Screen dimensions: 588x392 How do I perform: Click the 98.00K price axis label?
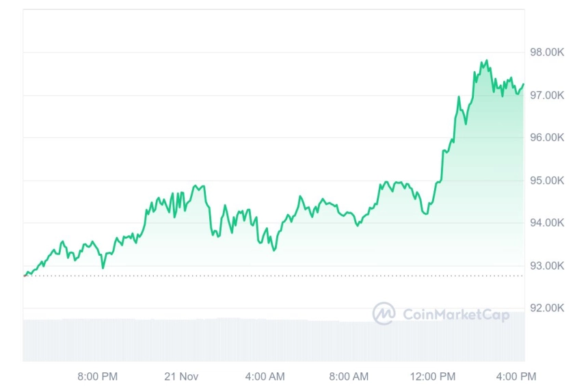pyautogui.click(x=547, y=52)
